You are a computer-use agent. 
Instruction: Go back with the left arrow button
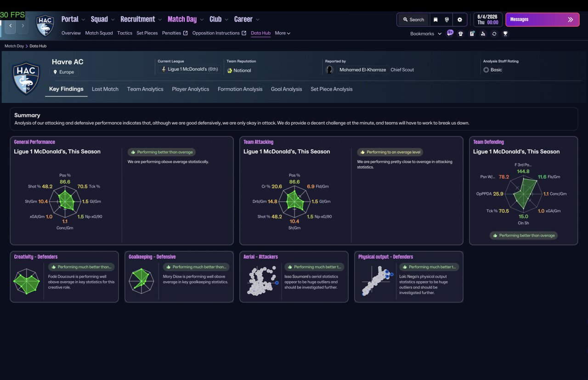click(11, 26)
